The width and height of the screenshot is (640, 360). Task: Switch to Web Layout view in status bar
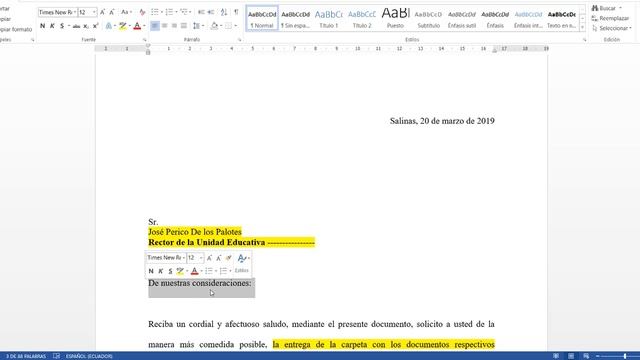tap(586, 356)
